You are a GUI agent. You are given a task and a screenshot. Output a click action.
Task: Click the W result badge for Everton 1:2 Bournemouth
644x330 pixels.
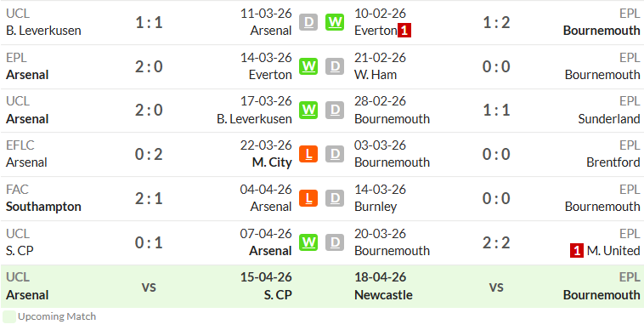(x=335, y=22)
